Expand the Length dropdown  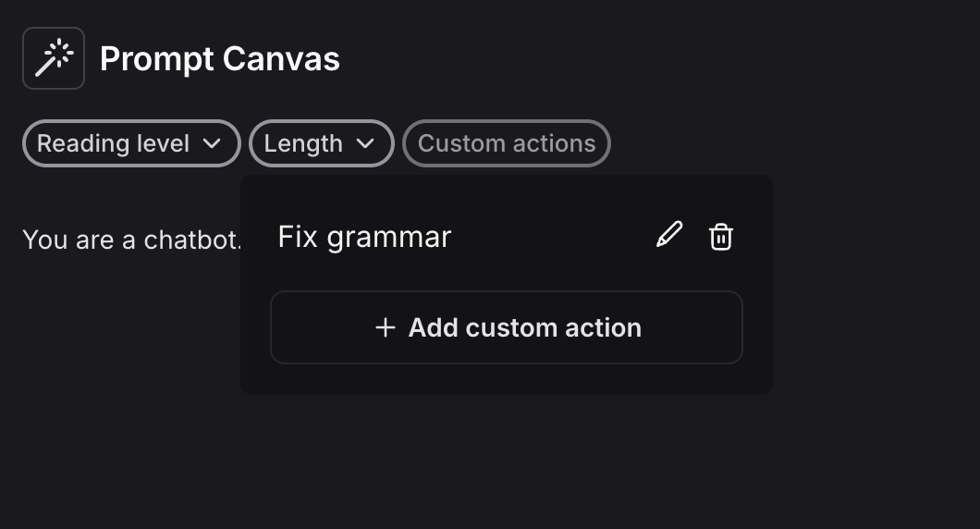point(321,143)
